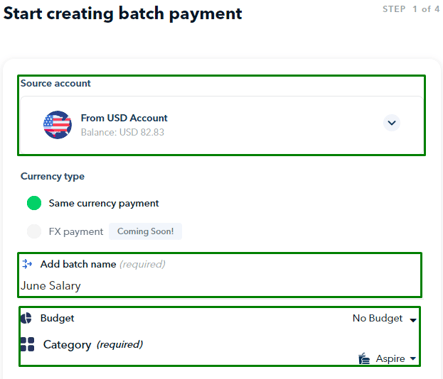Click the Source account heading
The height and width of the screenshot is (379, 443).
(x=55, y=83)
